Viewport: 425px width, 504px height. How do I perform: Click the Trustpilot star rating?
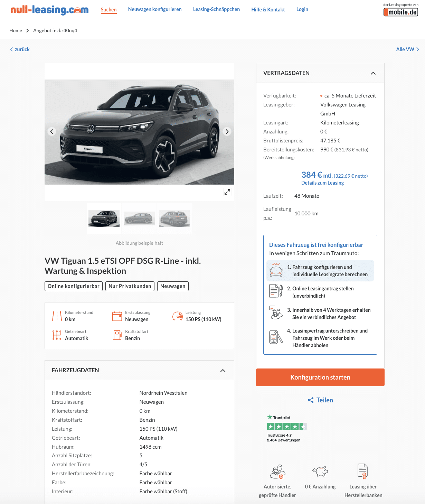click(287, 426)
